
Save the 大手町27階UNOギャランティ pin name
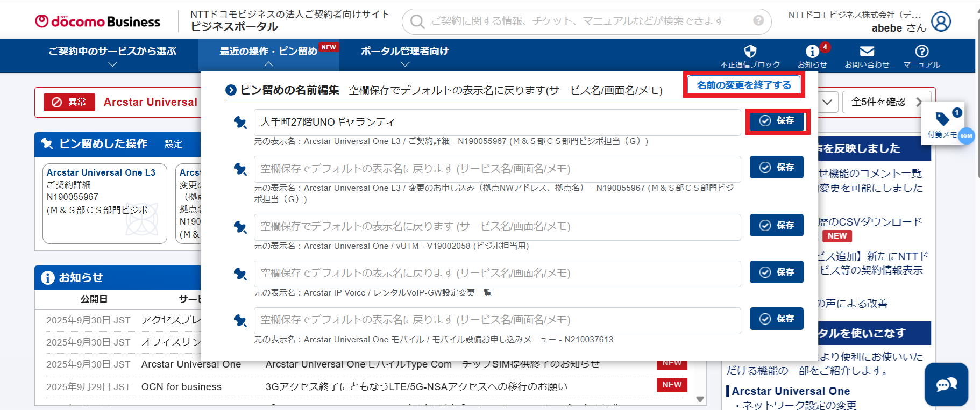pos(777,121)
